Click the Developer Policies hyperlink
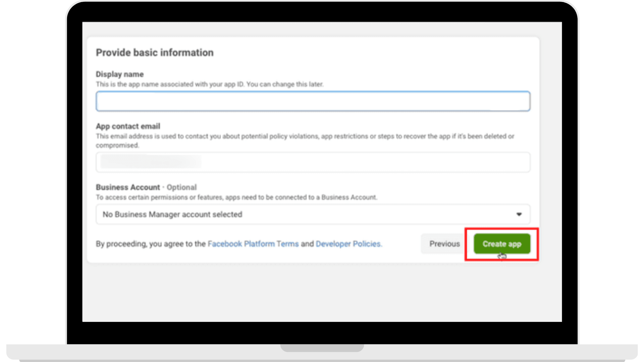 pos(348,244)
